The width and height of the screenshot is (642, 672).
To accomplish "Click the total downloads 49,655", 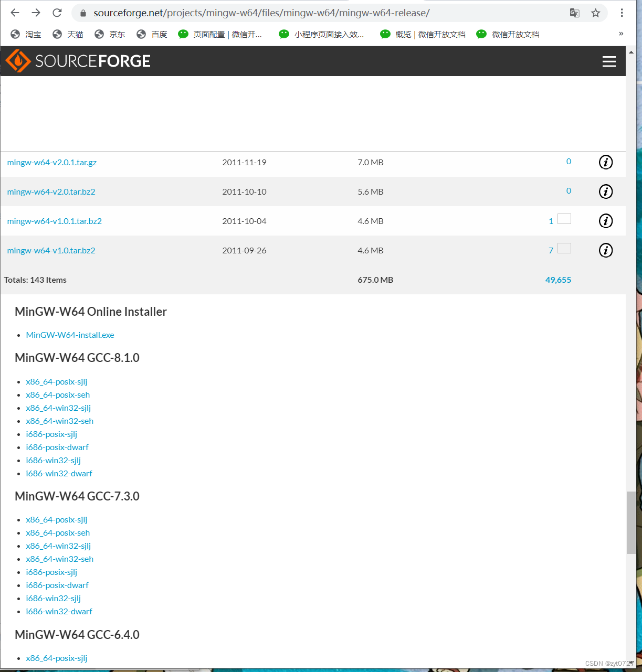I will tap(558, 280).
